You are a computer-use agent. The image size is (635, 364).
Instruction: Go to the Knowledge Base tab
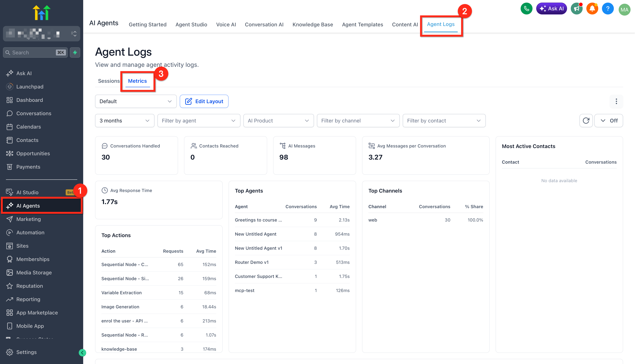coord(313,24)
